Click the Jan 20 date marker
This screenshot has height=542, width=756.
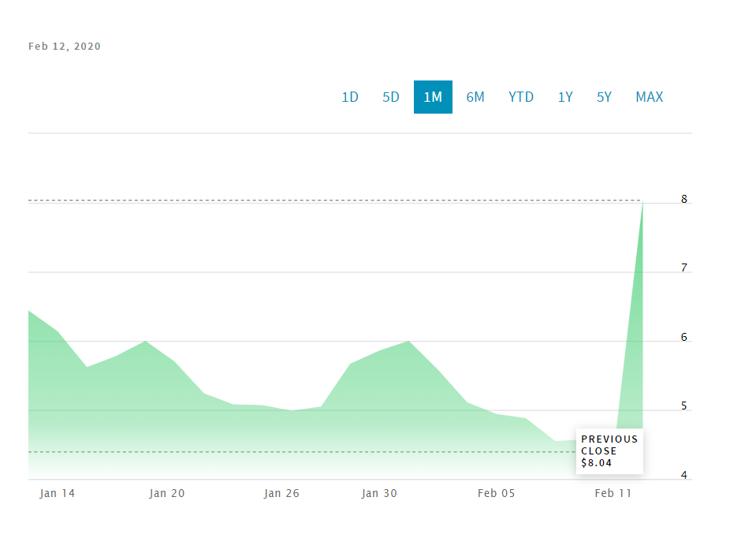pyautogui.click(x=167, y=493)
